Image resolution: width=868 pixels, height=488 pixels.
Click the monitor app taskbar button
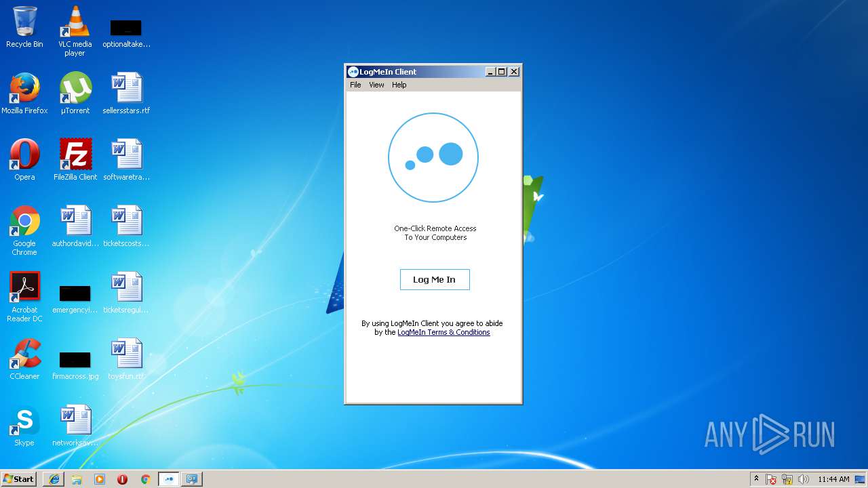pos(191,479)
